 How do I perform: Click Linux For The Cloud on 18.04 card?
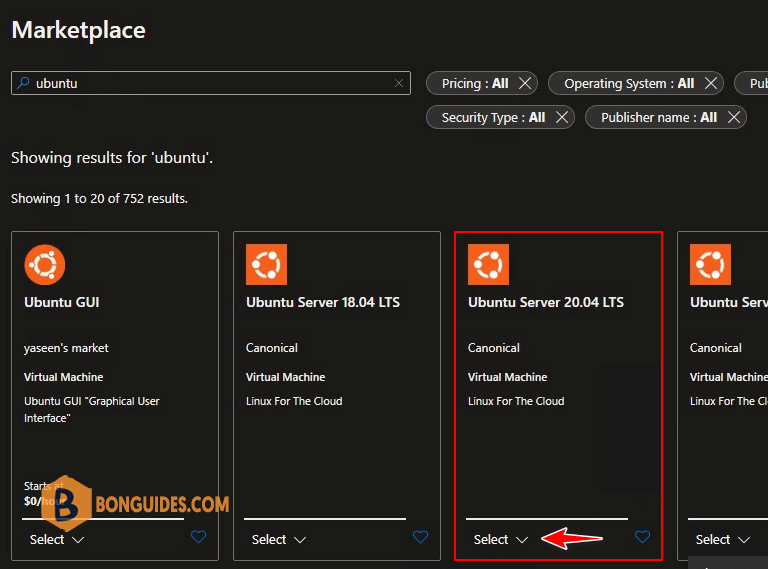point(294,401)
